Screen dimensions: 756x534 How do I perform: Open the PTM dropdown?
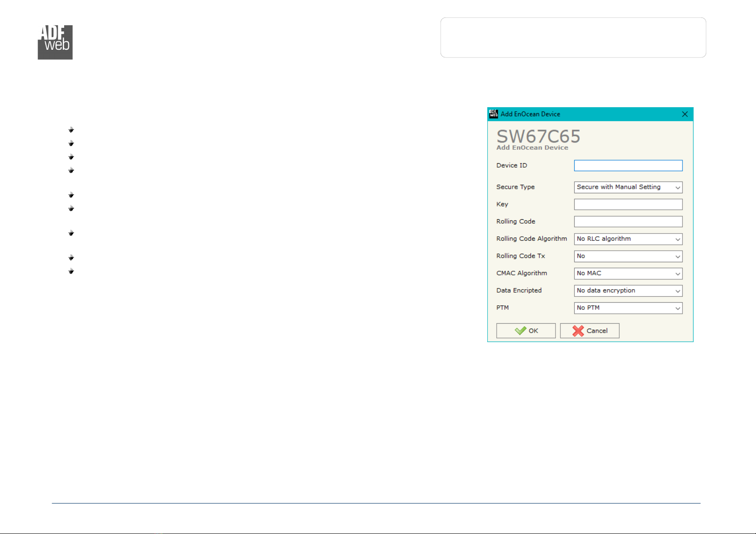click(x=628, y=308)
